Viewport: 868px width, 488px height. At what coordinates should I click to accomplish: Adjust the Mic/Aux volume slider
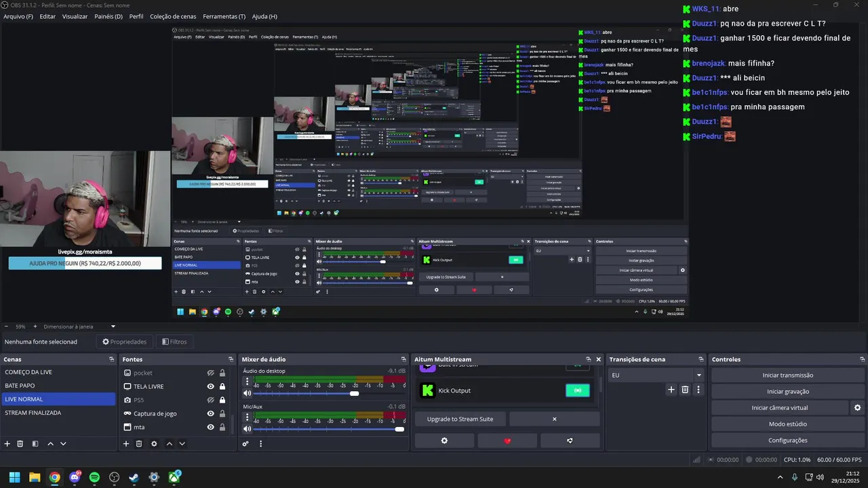coord(331,429)
